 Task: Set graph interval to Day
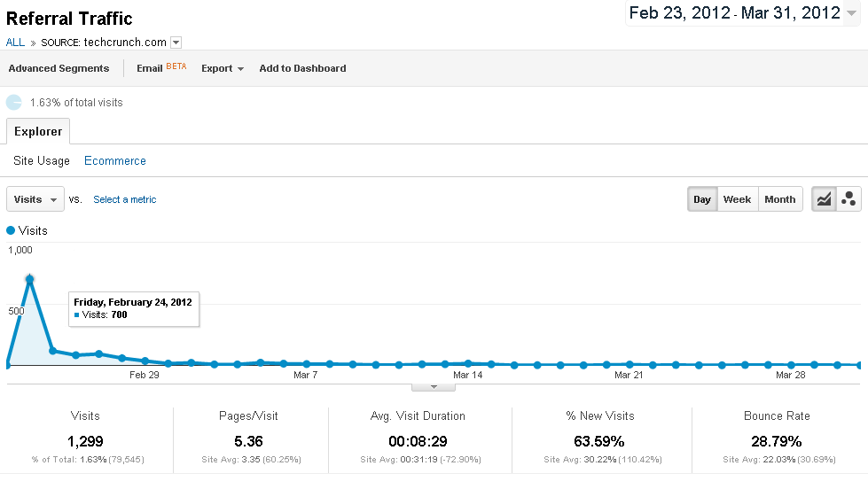(702, 199)
